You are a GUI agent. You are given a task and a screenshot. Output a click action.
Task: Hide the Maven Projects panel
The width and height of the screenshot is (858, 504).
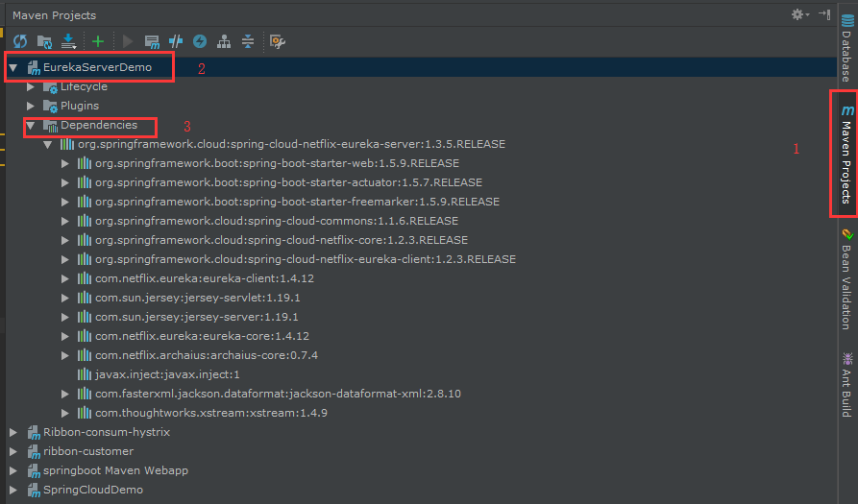click(x=824, y=14)
